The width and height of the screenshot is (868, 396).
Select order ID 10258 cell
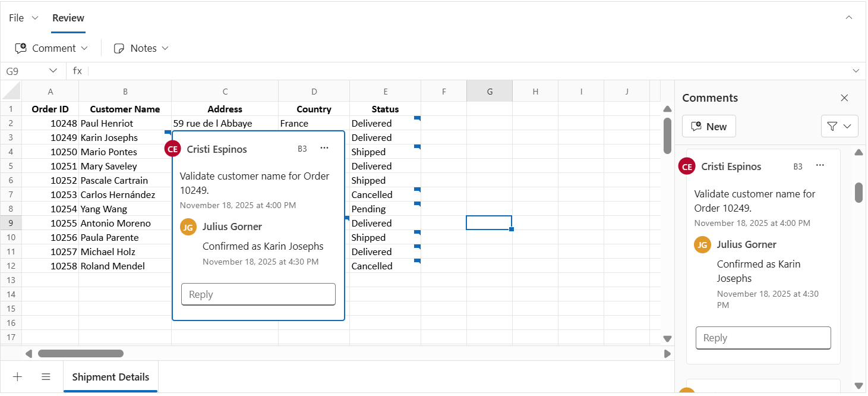(x=50, y=266)
